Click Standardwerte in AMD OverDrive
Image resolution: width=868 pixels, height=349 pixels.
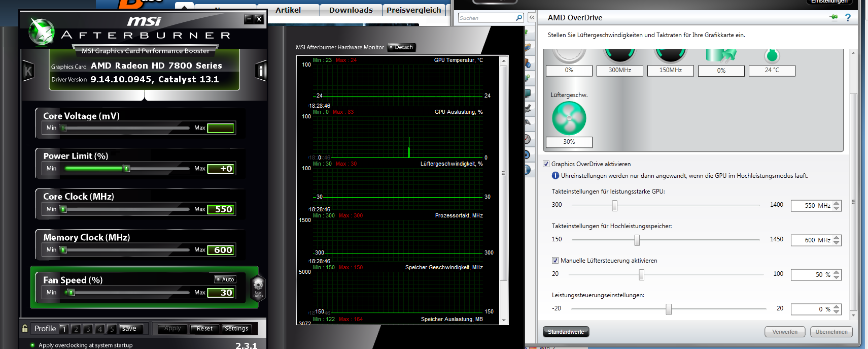[x=566, y=332]
